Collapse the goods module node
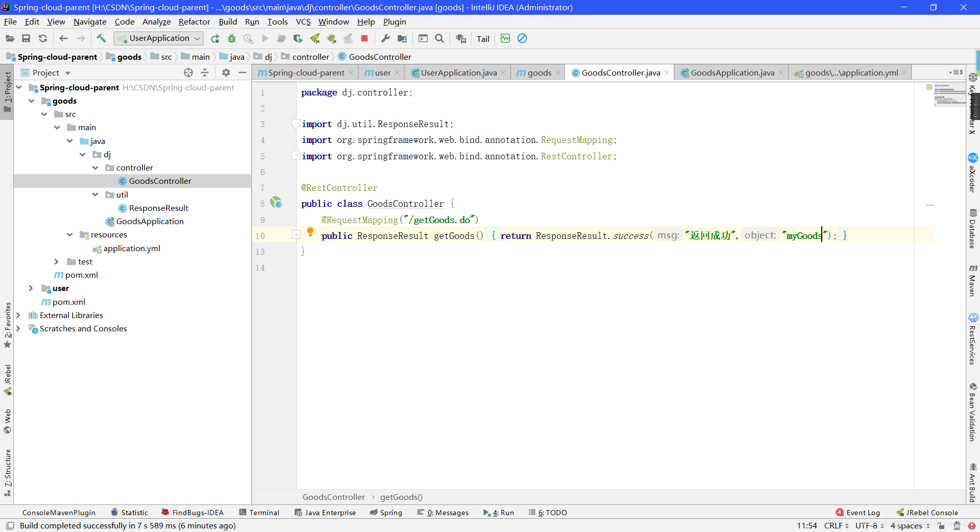980x532 pixels. coord(32,101)
